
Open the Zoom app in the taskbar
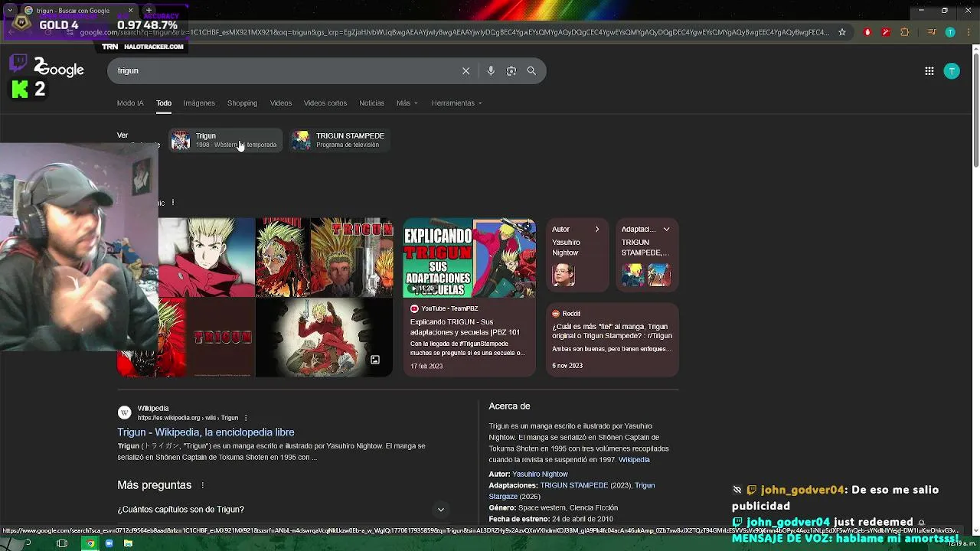109,543
